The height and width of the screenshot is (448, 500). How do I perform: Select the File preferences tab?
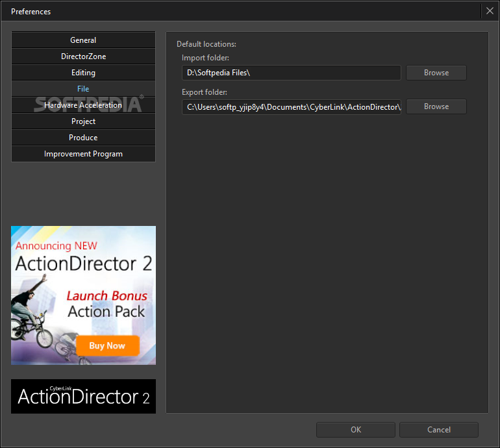[83, 89]
